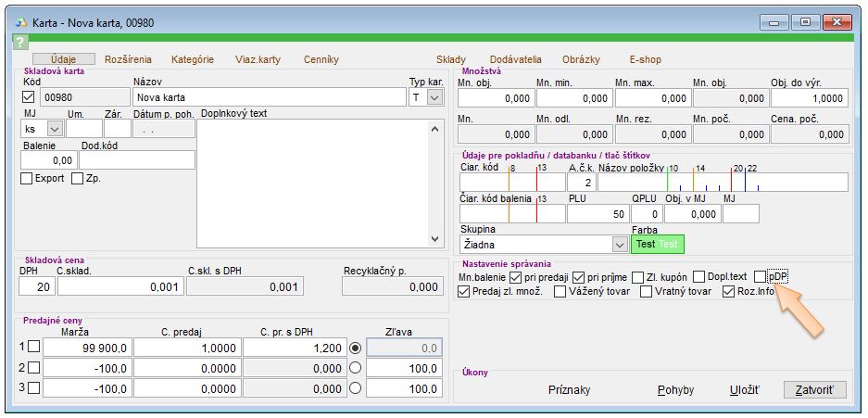Check the Vážený tovar checkbox
The image size is (868, 418).
click(x=560, y=291)
